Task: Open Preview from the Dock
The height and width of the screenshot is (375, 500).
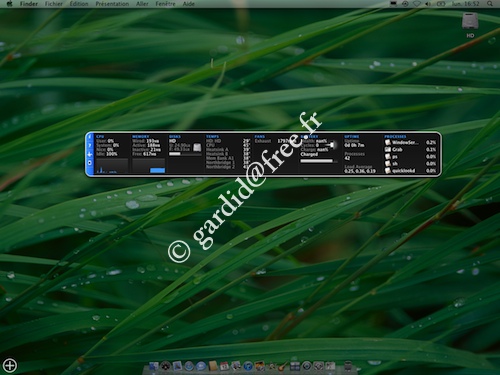Action: pos(236,366)
